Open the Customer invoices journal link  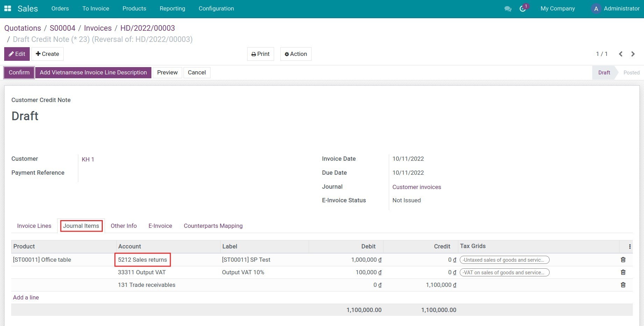coord(416,187)
